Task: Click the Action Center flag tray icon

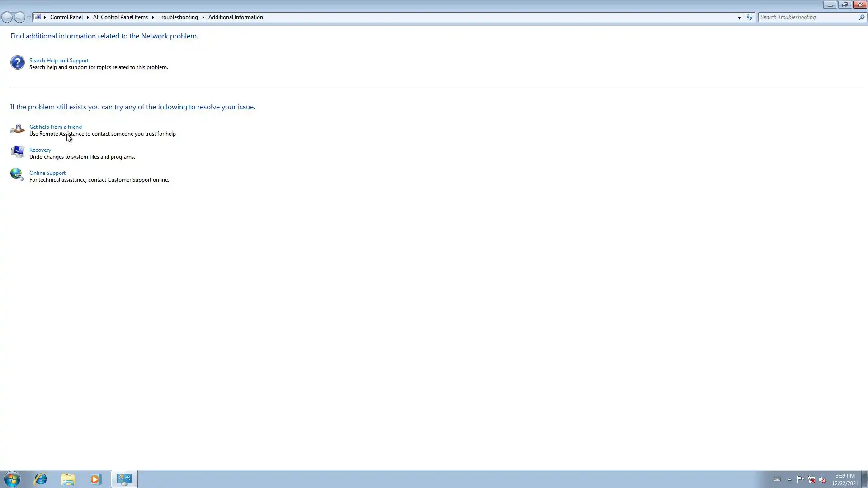Action: point(801,479)
